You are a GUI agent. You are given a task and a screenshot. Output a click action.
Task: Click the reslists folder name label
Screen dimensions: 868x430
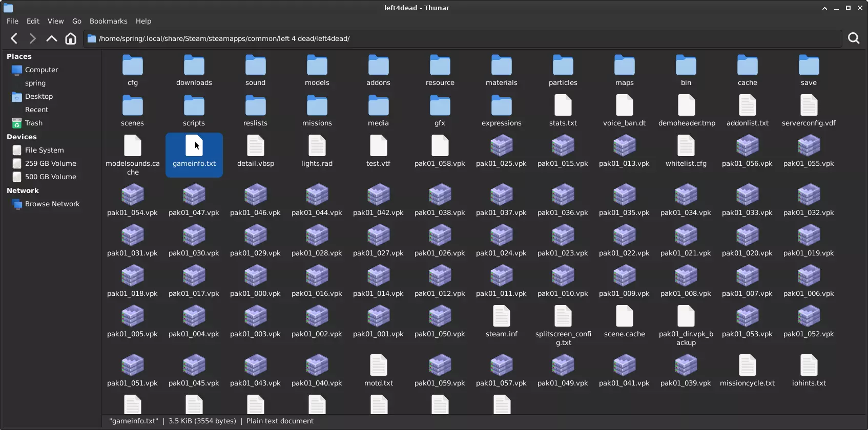(256, 123)
